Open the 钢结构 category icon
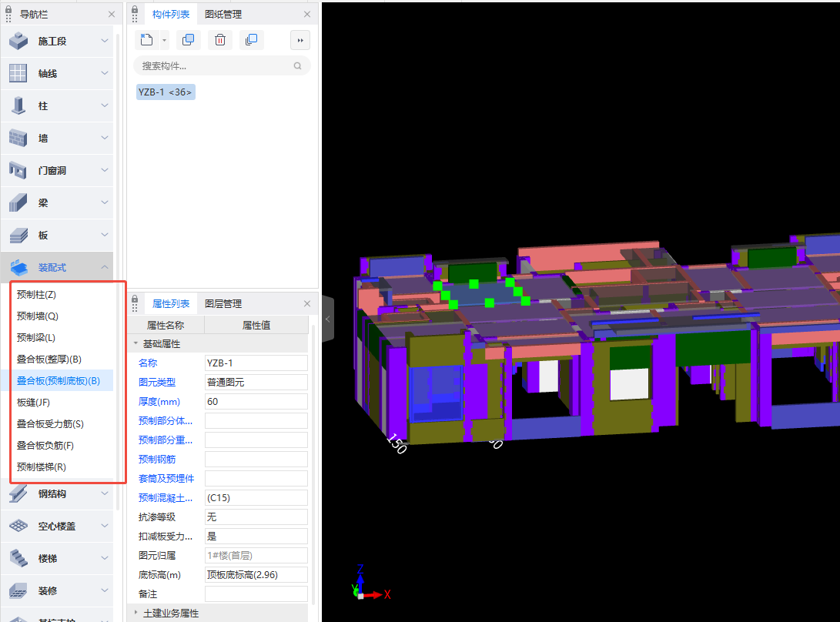This screenshot has width=840, height=622. (x=18, y=494)
